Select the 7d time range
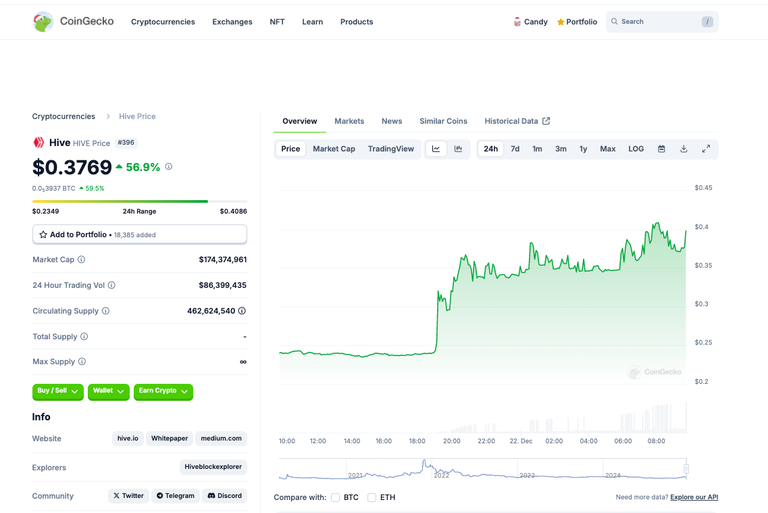 pos(515,149)
